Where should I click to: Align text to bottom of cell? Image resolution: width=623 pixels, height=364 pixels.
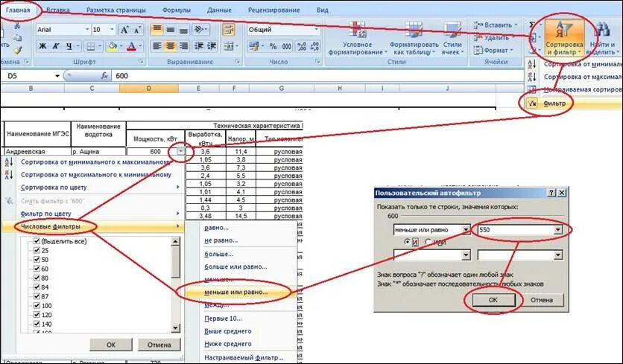(x=183, y=29)
